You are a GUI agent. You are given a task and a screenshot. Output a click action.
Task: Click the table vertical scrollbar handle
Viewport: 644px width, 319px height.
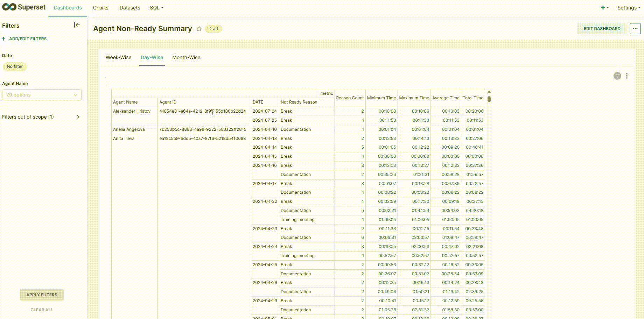489,99
